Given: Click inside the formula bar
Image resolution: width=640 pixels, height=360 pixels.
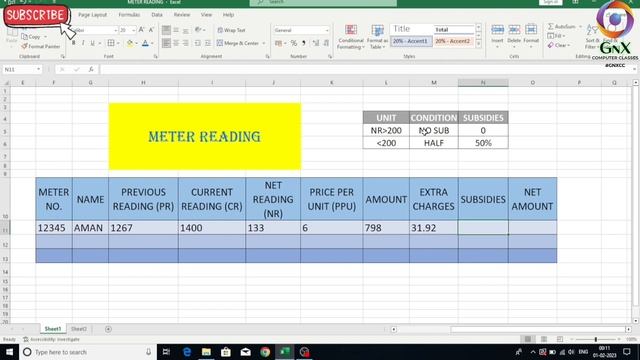Looking at the screenshot, I should click(x=367, y=69).
